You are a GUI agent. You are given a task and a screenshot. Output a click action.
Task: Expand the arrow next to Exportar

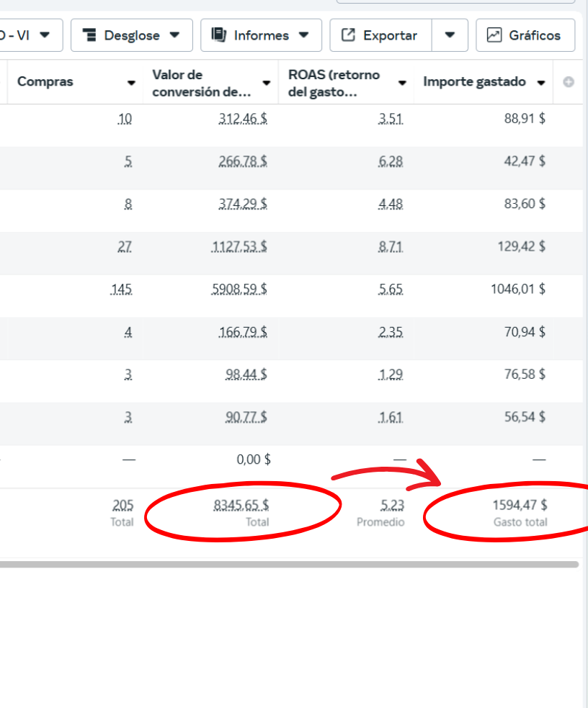click(450, 35)
